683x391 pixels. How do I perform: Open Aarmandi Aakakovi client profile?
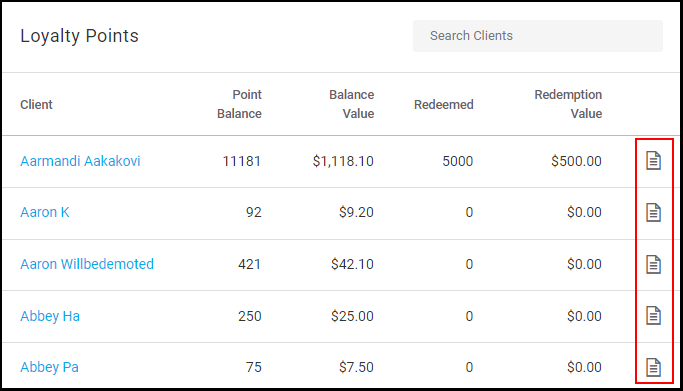(x=80, y=161)
